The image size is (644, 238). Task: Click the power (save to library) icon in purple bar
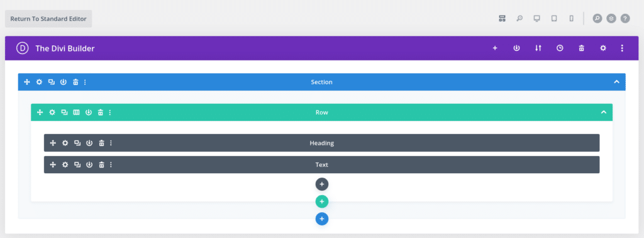(x=517, y=48)
